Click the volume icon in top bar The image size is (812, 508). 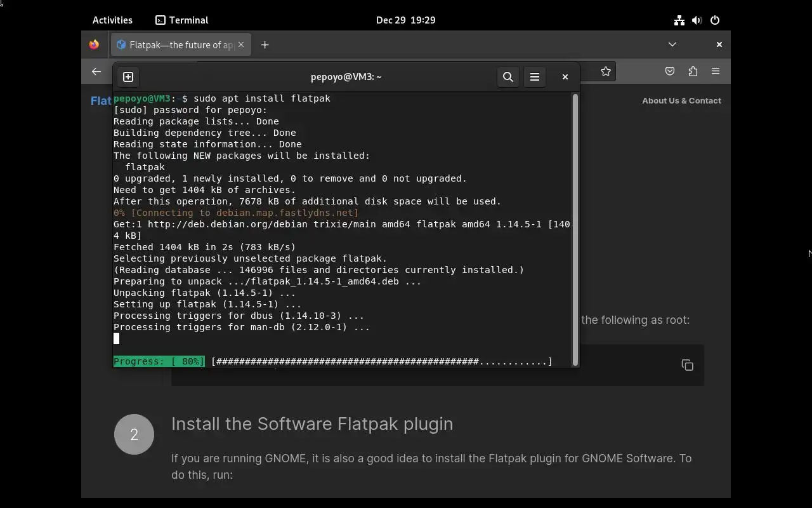pyautogui.click(x=697, y=20)
